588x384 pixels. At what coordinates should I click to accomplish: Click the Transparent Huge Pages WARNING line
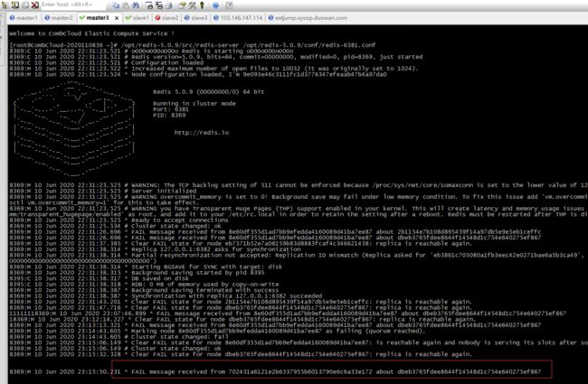pos(299,211)
